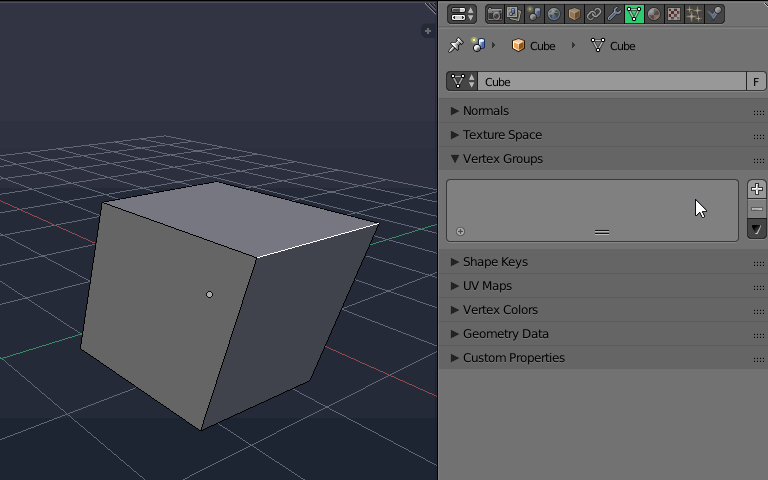Open the Physics properties tab

click(714, 14)
